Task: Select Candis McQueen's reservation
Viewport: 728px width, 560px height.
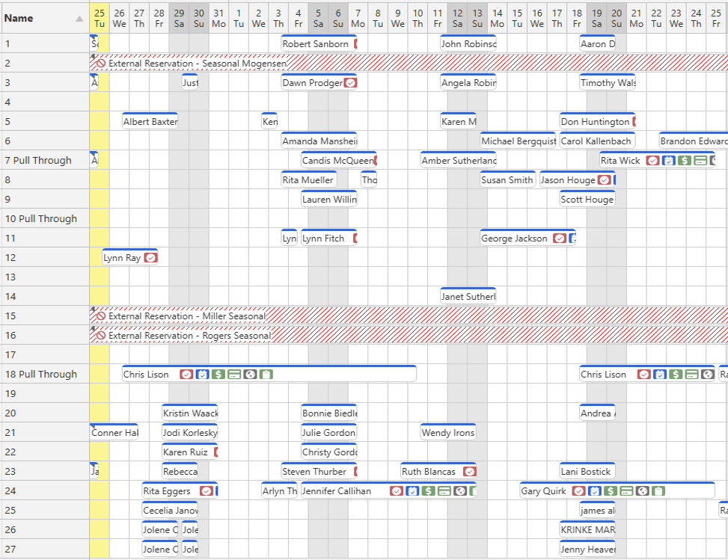Action: pos(339,161)
